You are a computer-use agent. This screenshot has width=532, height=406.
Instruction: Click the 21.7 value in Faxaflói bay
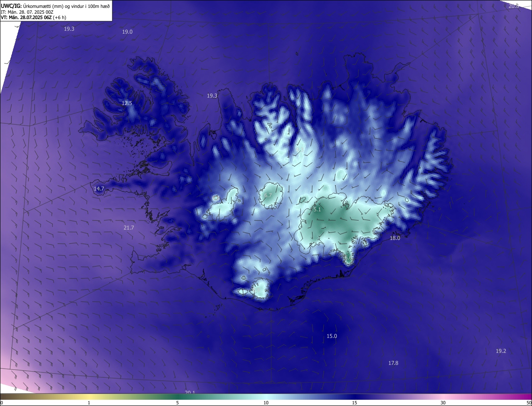pos(129,227)
